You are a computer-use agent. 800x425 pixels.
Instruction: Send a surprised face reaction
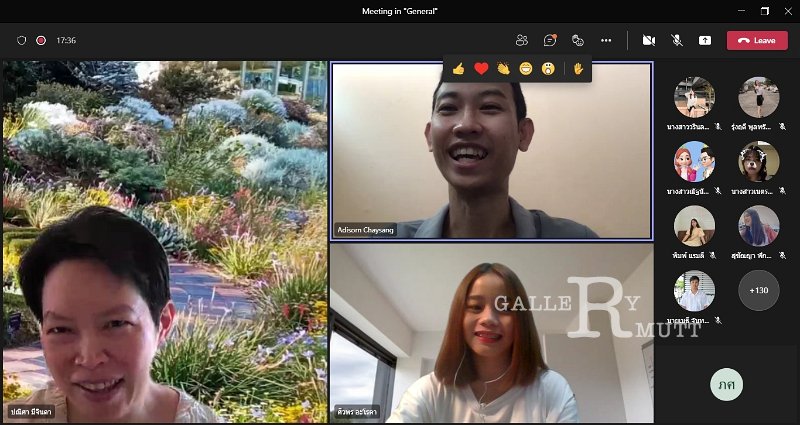click(x=548, y=68)
